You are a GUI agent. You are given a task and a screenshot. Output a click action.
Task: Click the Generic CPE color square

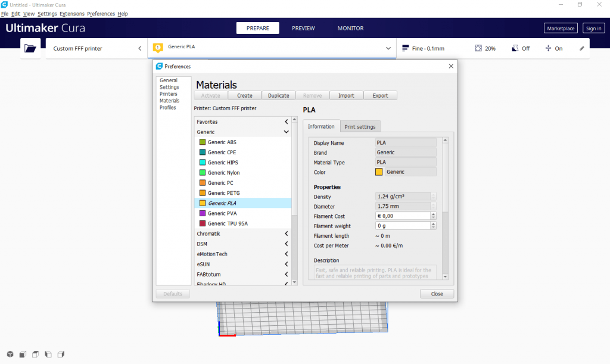tap(203, 152)
